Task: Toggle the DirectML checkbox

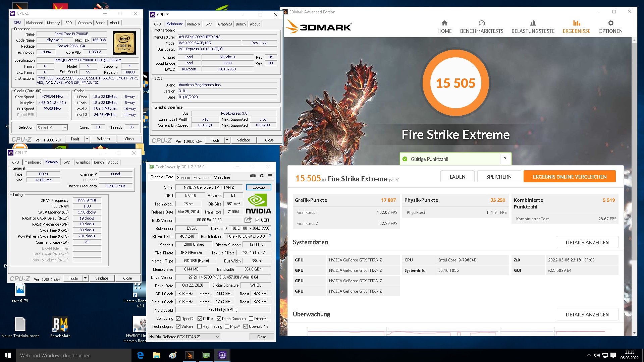Action: [251, 319]
